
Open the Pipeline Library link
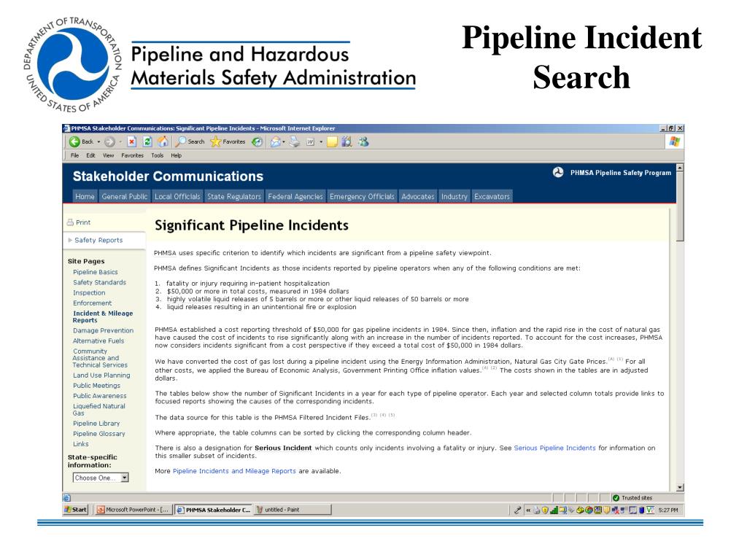[96, 424]
